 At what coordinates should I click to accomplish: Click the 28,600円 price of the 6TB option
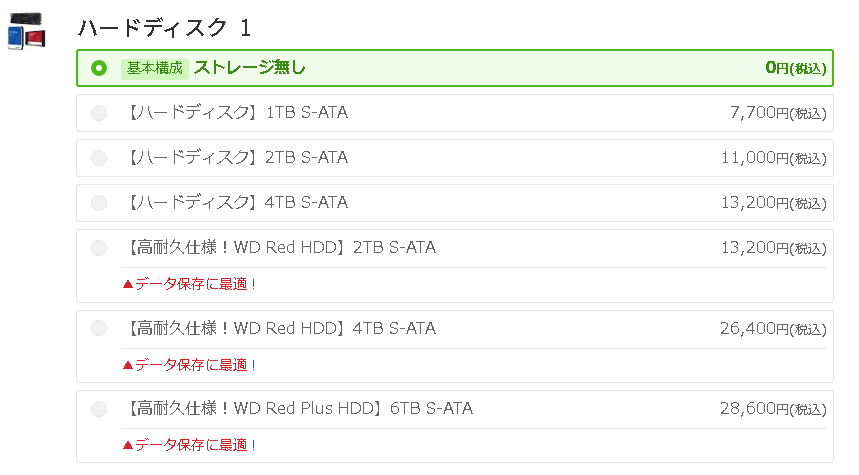coord(773,409)
